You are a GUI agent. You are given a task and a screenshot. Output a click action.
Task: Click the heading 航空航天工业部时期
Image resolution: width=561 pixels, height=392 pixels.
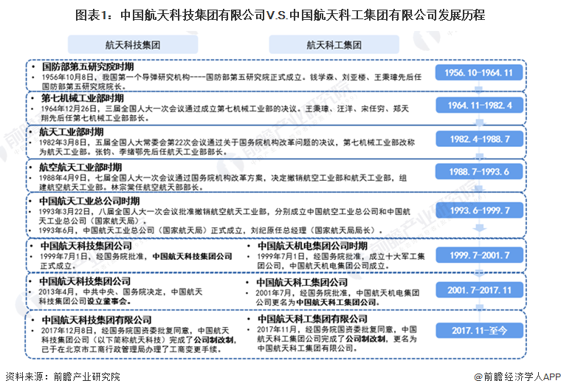[80, 168]
